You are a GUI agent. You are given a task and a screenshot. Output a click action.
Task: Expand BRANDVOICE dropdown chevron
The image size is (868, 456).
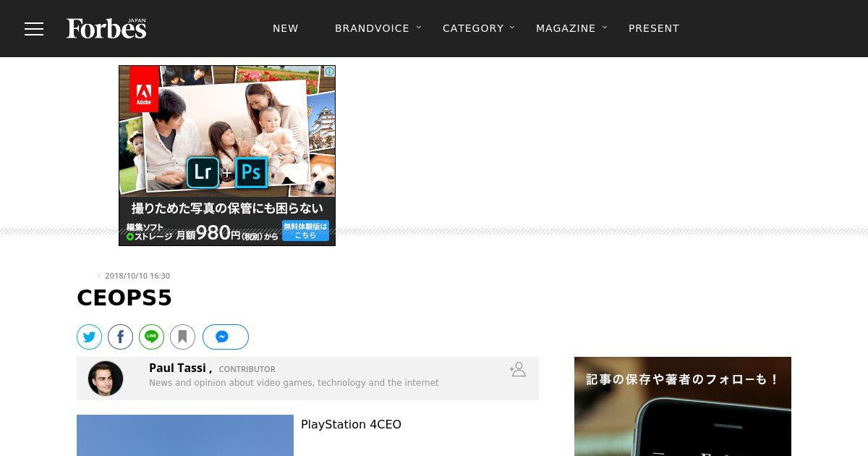click(419, 28)
